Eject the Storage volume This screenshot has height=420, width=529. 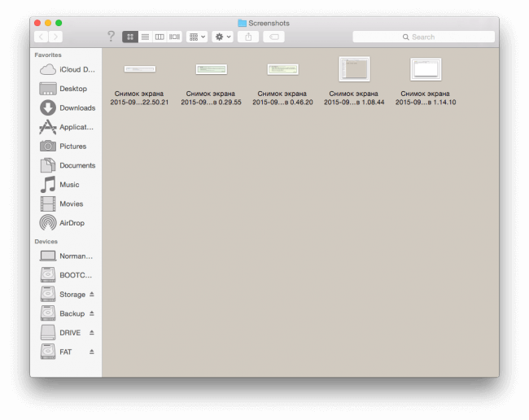(92, 294)
